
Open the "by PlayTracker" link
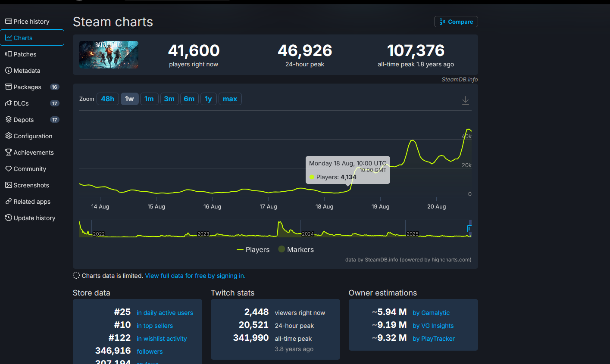(434, 339)
